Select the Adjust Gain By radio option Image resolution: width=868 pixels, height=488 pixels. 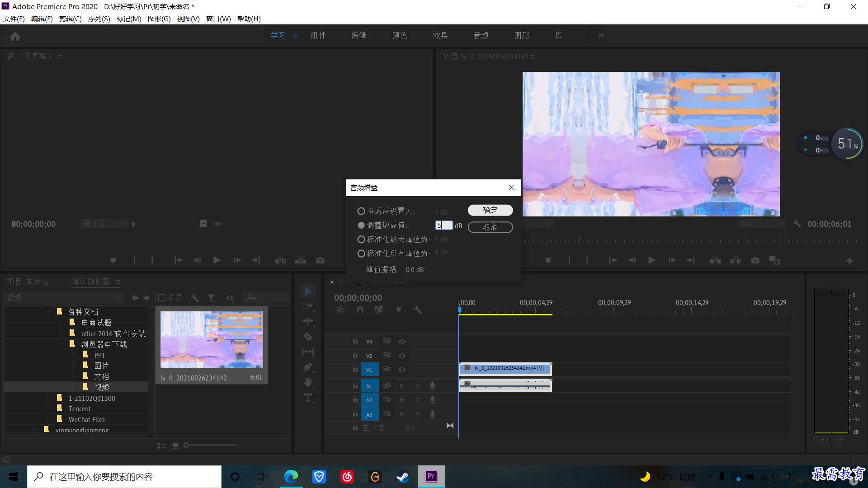(x=361, y=225)
